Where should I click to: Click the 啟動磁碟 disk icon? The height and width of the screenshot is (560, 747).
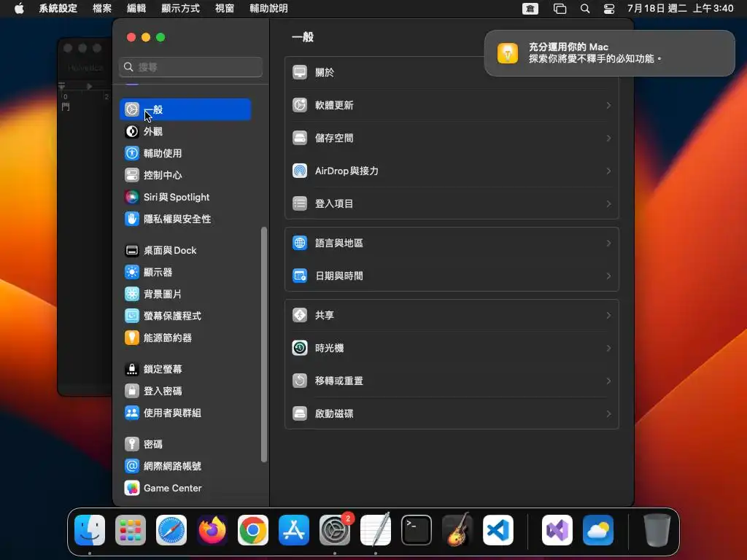300,414
